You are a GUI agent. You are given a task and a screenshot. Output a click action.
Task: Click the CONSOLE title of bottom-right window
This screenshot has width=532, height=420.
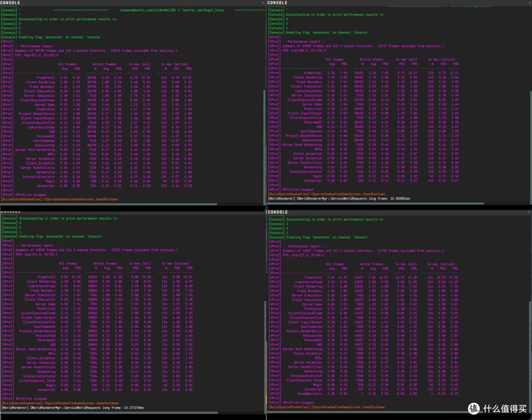pos(278,212)
